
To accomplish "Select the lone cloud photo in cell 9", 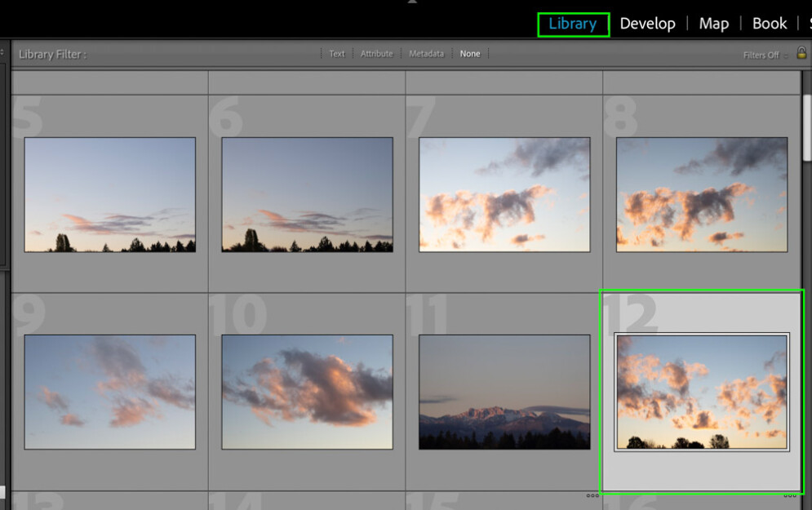I will click(x=109, y=392).
